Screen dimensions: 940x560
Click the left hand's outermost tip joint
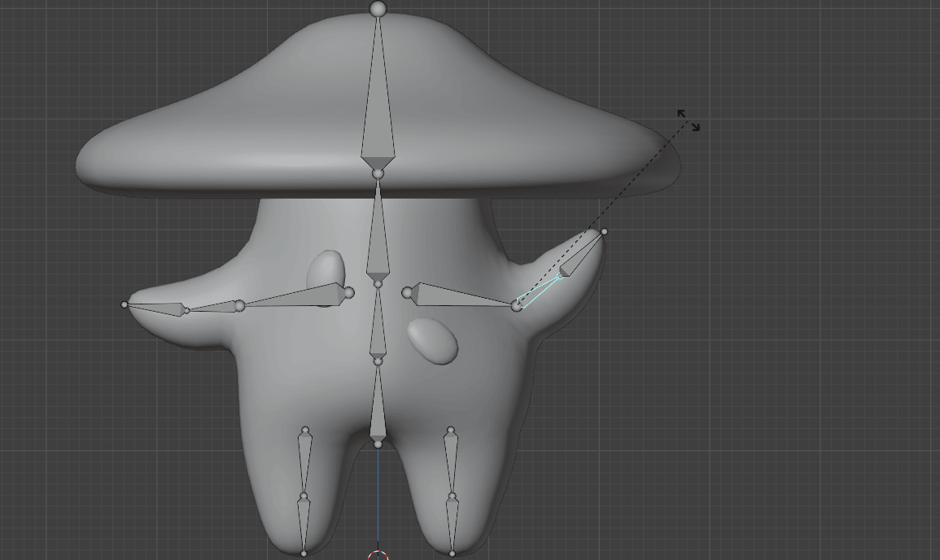[125, 304]
